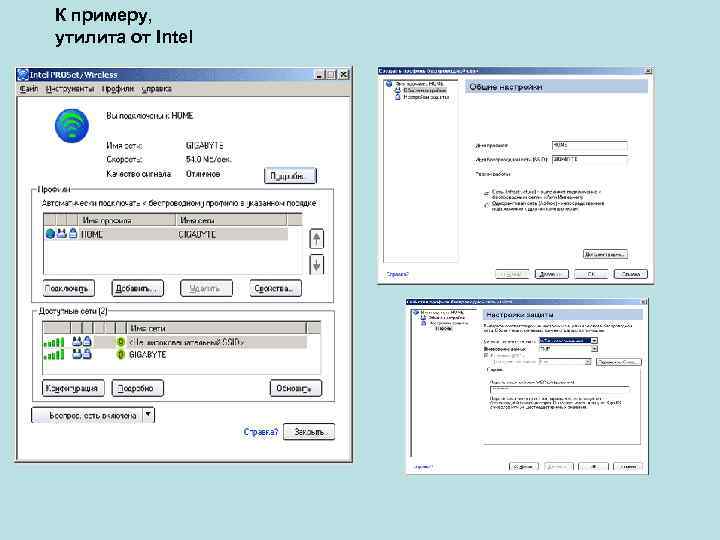Open the Файл menu

pyautogui.click(x=28, y=89)
